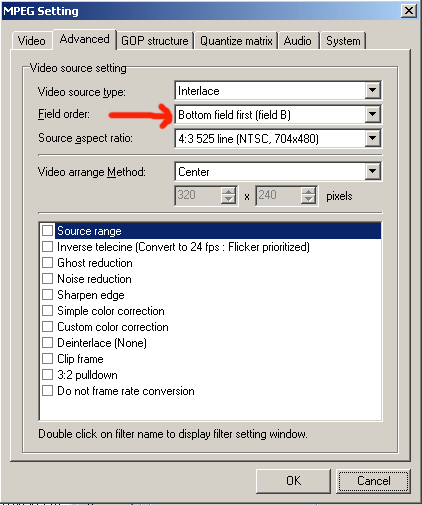Dismiss the dialog with Cancel
Image resolution: width=422 pixels, height=505 pixels.
click(373, 481)
